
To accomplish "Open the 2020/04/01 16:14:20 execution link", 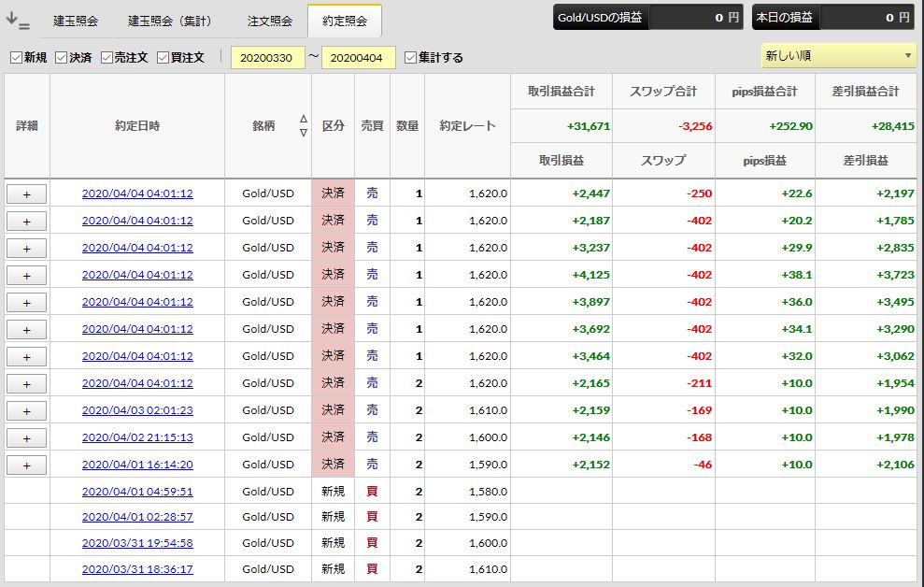I will 137,465.
